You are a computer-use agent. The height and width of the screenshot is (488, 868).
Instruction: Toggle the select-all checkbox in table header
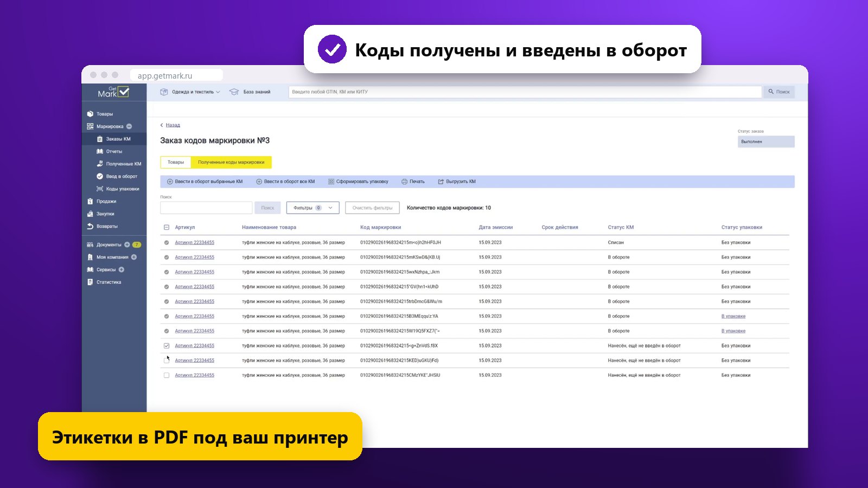click(167, 227)
